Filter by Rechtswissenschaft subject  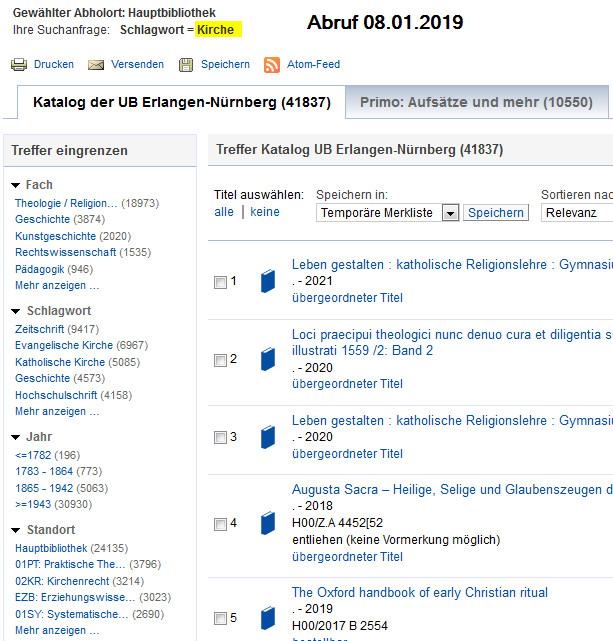[66, 252]
